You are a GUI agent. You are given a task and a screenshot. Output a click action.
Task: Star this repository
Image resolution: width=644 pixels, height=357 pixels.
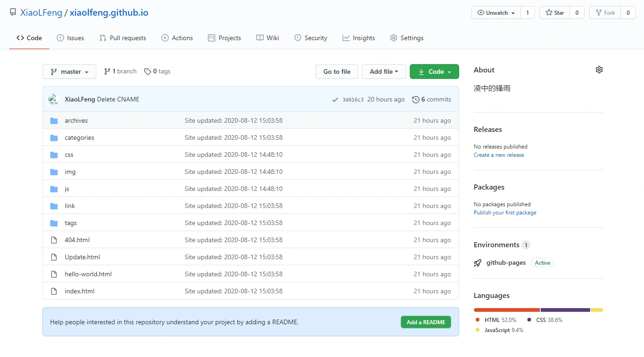555,13
